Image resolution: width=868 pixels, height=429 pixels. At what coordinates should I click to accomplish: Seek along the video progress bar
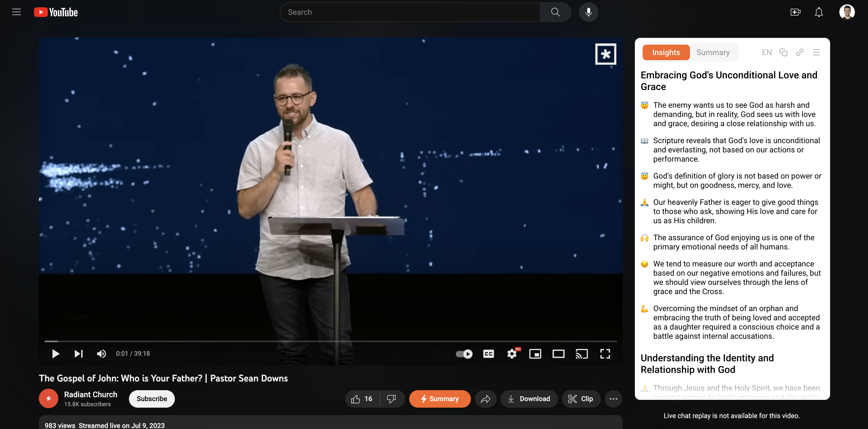coord(331,341)
